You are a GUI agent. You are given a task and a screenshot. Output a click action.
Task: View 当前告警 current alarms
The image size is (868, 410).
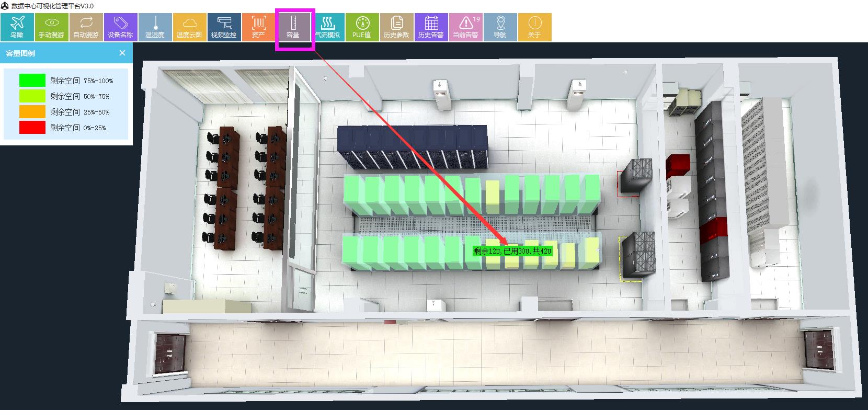[465, 27]
